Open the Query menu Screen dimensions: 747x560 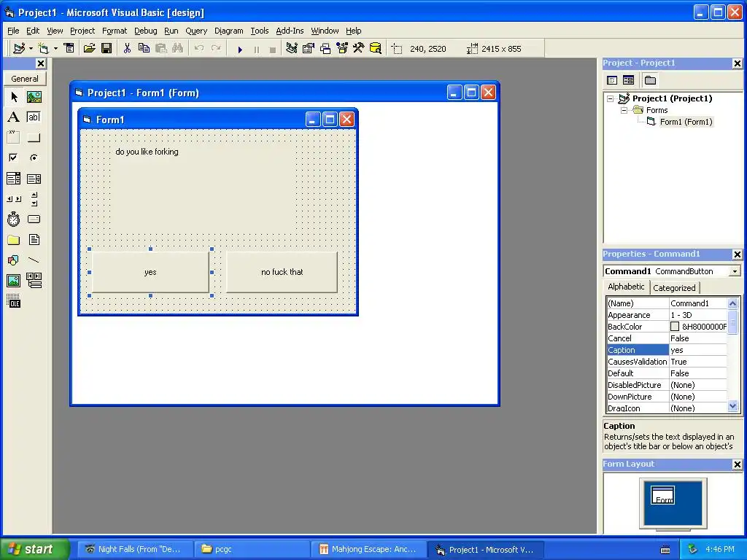coord(196,31)
